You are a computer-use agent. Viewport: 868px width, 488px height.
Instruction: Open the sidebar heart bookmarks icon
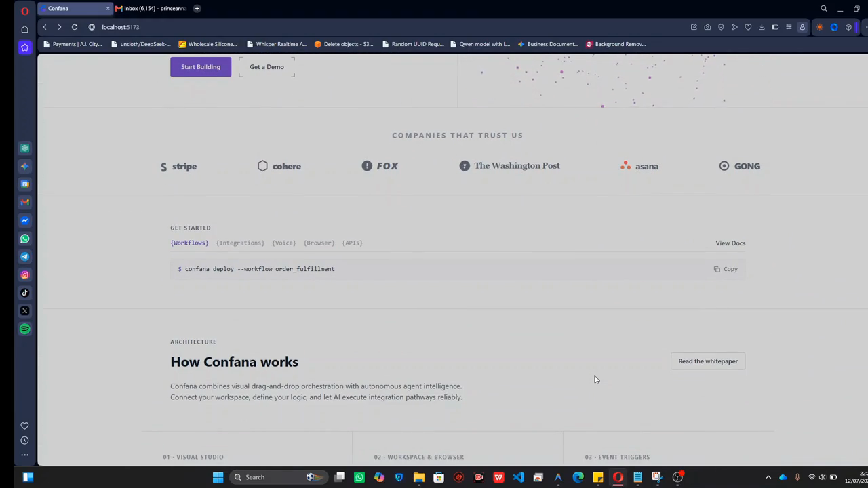[25, 426]
